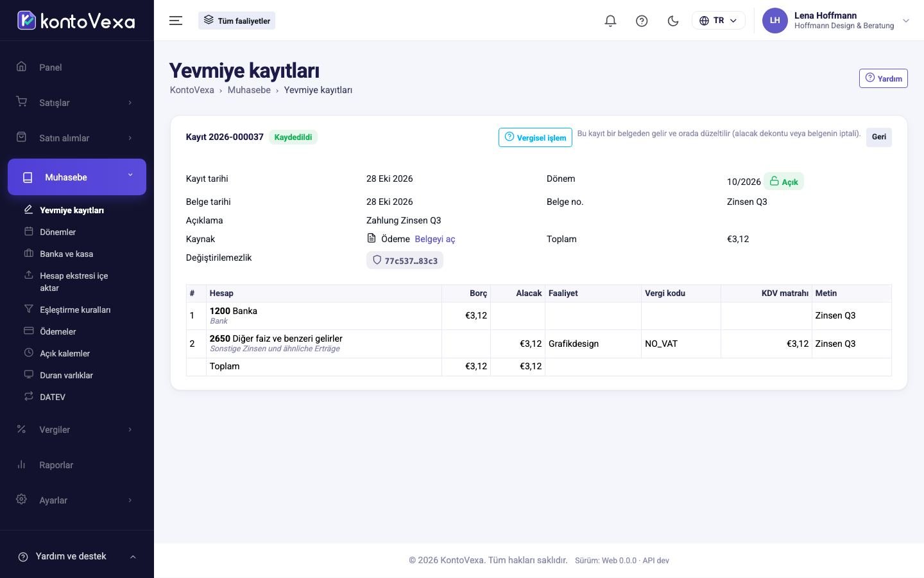
Task: Click the DATEV exchange icon
Action: [28, 396]
